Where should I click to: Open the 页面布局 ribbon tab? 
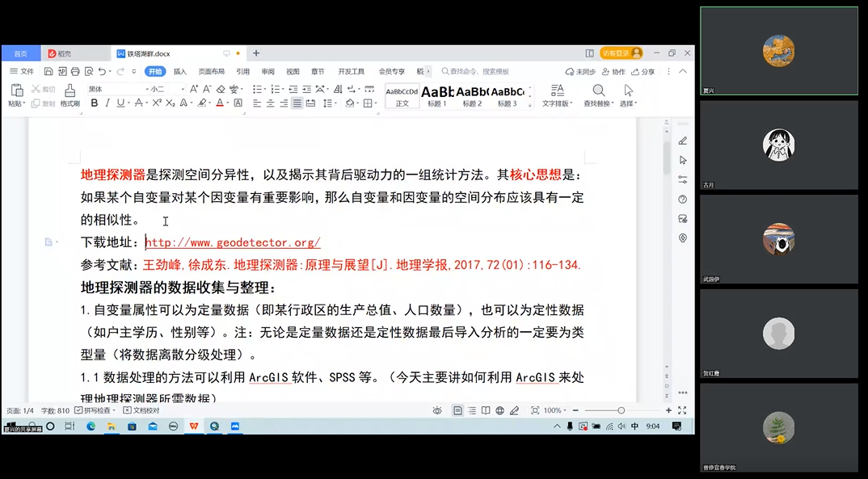tap(211, 72)
